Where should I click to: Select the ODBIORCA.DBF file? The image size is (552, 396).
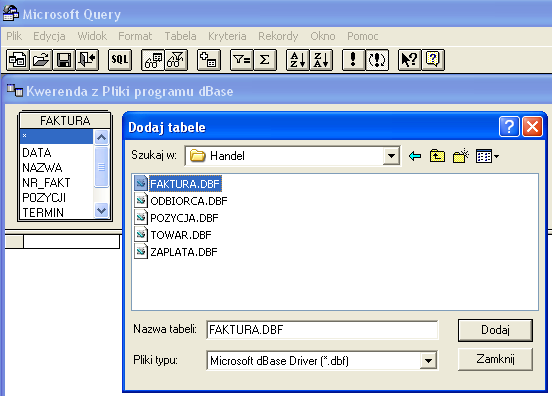coord(181,201)
